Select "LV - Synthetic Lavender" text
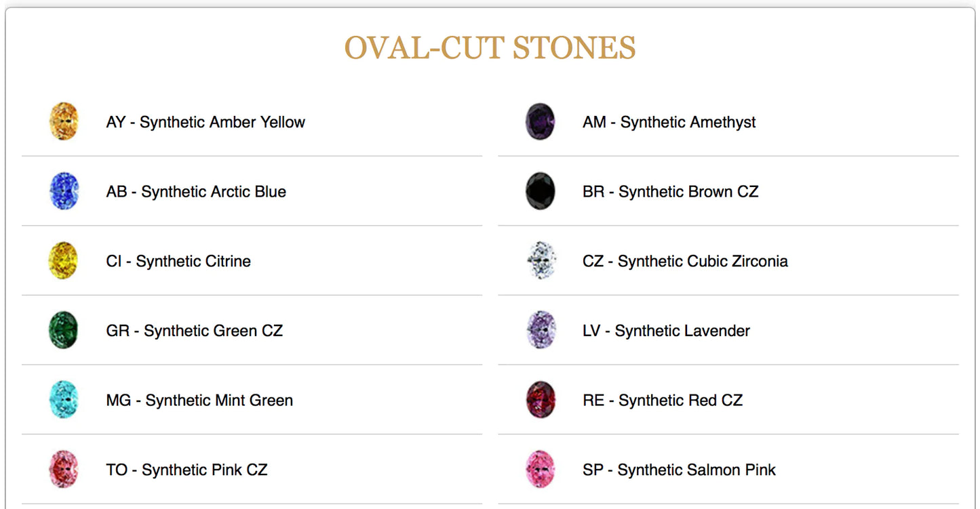Image resolution: width=980 pixels, height=509 pixels. 666,331
